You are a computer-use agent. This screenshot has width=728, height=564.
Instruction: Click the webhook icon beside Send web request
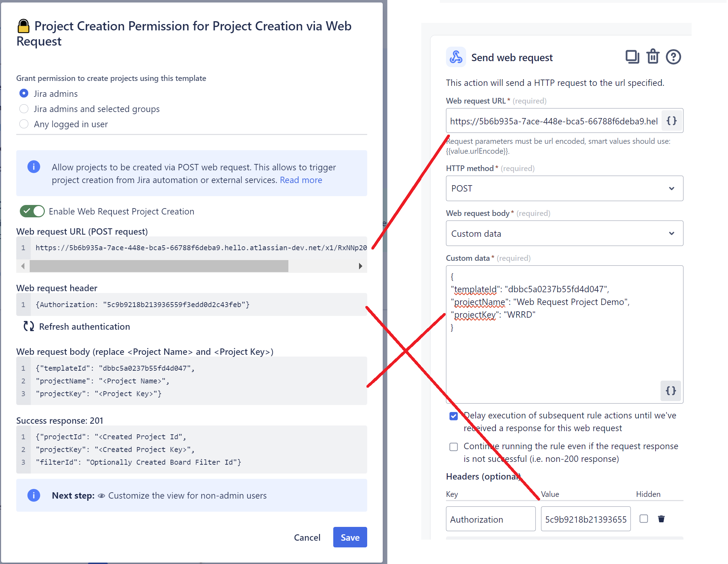(456, 57)
